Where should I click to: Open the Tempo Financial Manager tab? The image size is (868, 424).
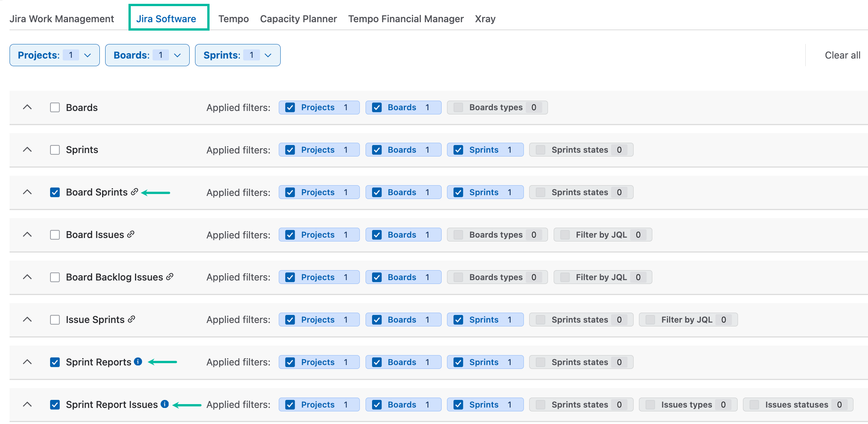pyautogui.click(x=406, y=19)
